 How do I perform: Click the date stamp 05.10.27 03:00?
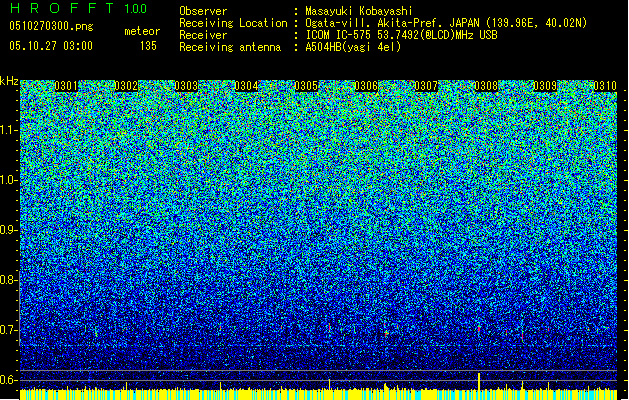51,46
